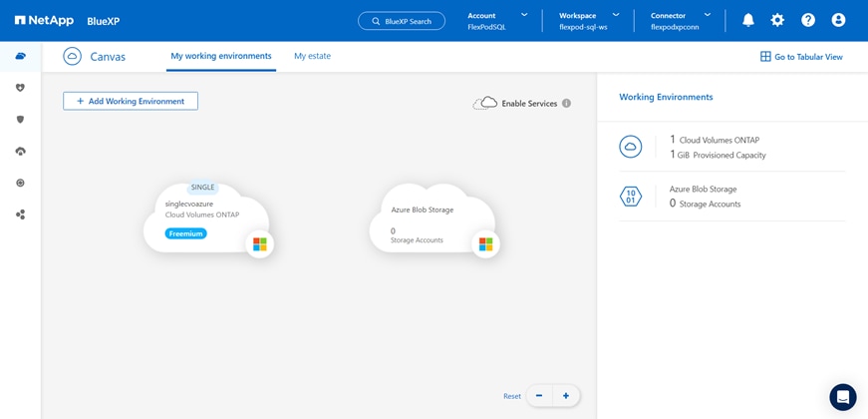This screenshot has width=868, height=419.
Task: Click the NetApp logo
Action: (x=42, y=21)
